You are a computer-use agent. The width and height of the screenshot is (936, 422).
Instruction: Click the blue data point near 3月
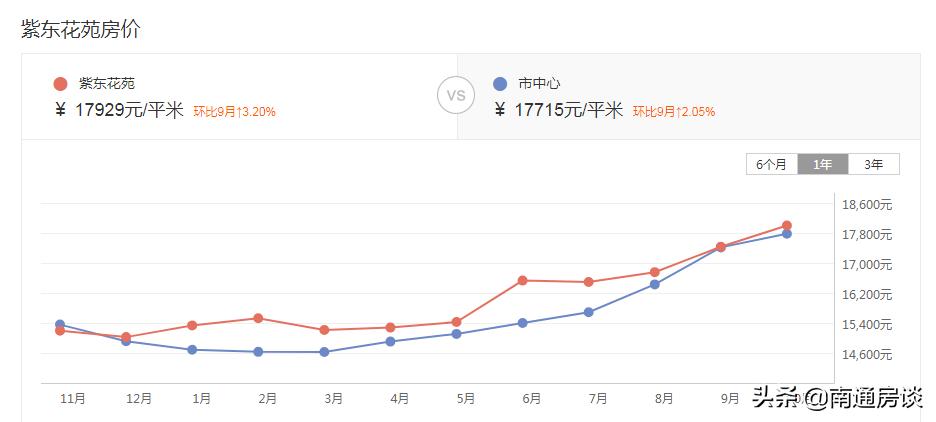pos(324,352)
